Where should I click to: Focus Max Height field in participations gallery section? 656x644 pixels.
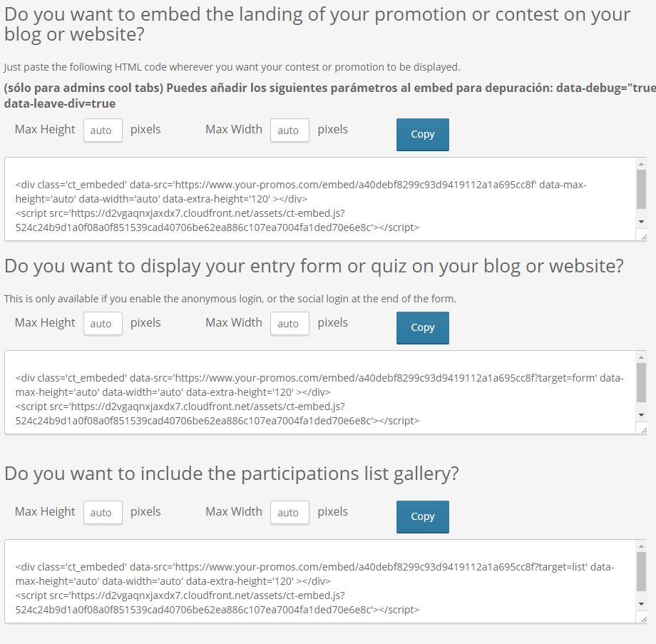[103, 513]
